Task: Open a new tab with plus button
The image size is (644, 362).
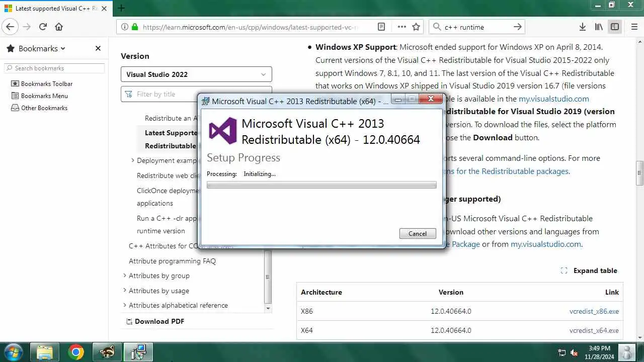Action: pos(121,8)
